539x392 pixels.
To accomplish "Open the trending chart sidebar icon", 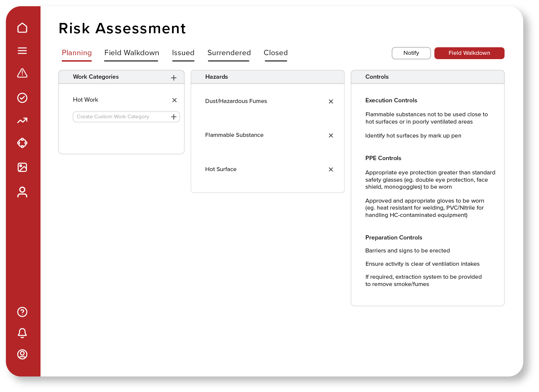I will click(22, 121).
